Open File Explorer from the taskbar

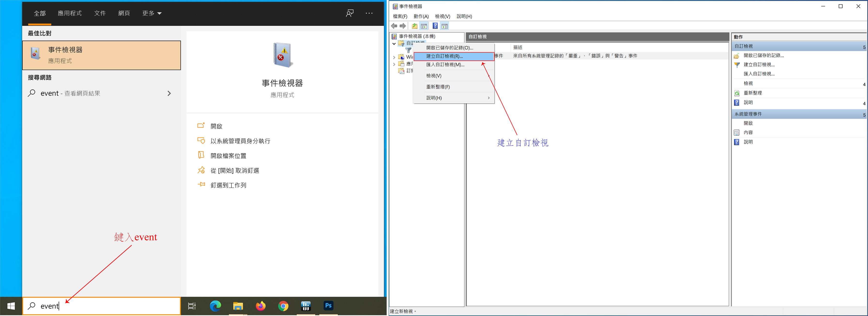point(238,306)
